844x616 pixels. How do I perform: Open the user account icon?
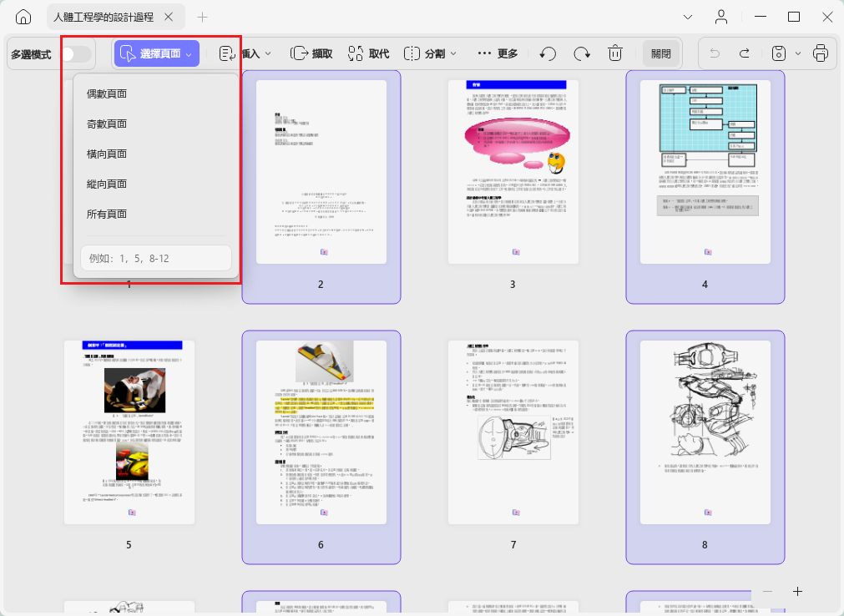721,18
